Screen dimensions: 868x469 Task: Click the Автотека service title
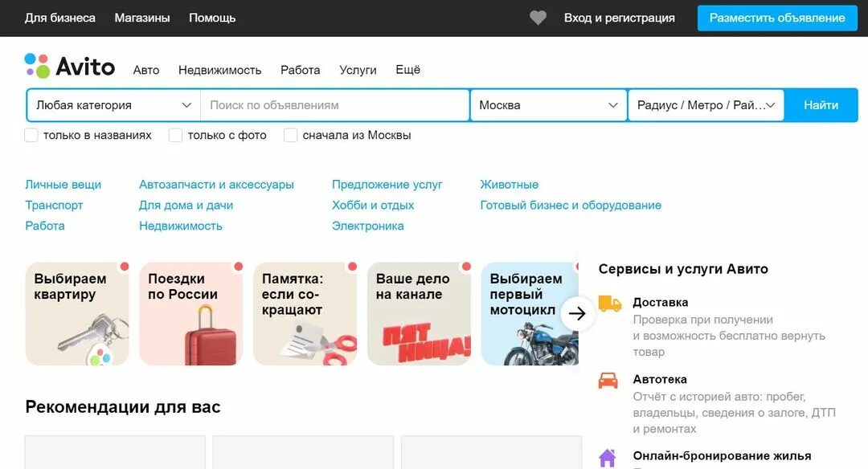660,379
